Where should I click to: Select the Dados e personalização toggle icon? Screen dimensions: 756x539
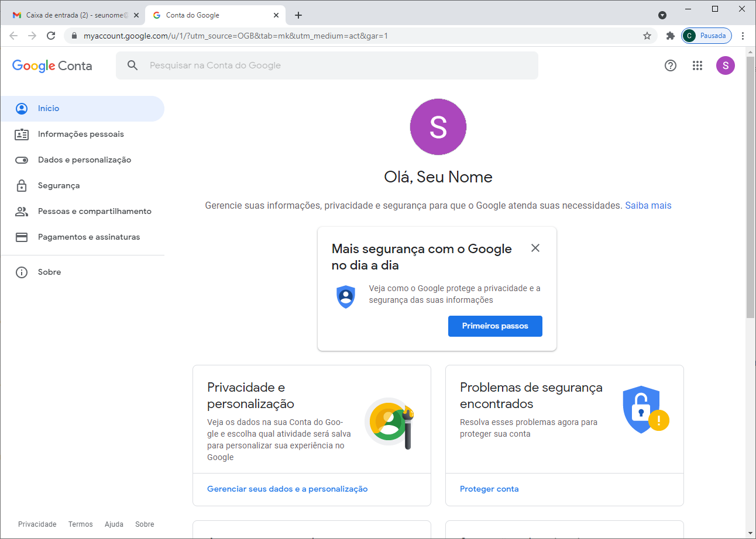22,160
